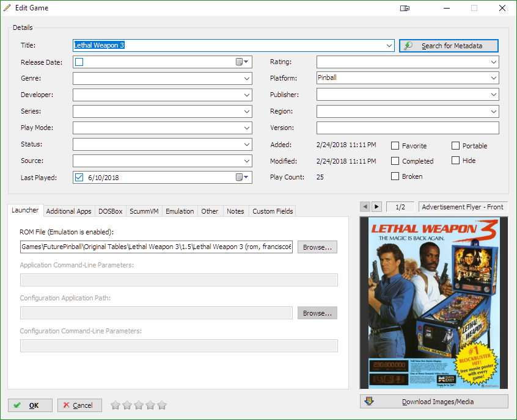
Task: Click the third star rating icon
Action: tap(138, 405)
